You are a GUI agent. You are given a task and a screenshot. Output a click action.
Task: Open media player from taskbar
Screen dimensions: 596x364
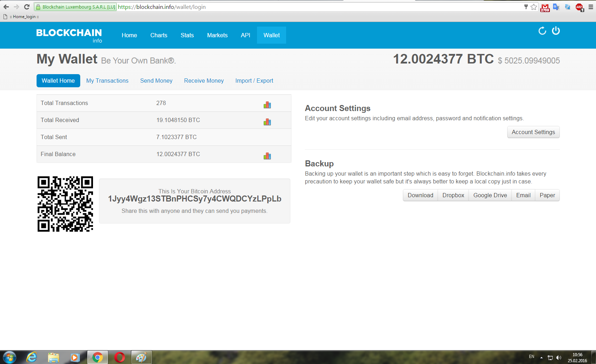tap(75, 357)
